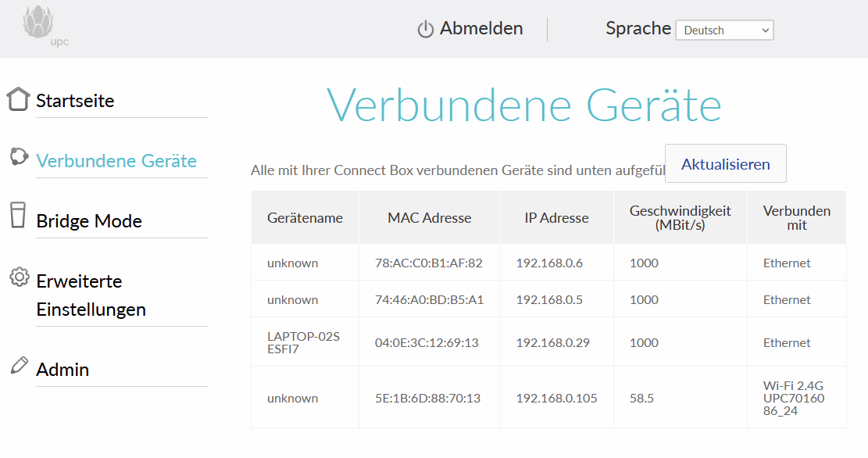Select the Verbundene Geräte sidebar item

(116, 161)
